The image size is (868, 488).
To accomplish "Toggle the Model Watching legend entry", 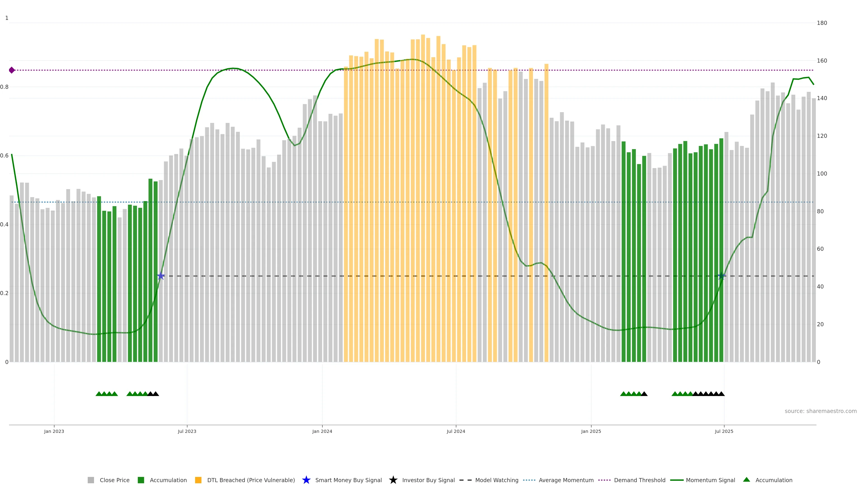I will pos(496,480).
